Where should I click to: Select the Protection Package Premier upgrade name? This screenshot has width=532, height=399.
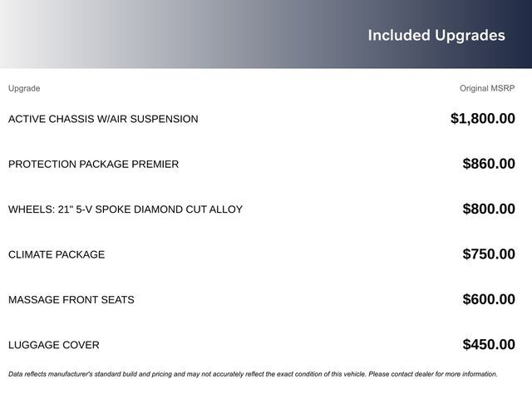pyautogui.click(x=93, y=164)
